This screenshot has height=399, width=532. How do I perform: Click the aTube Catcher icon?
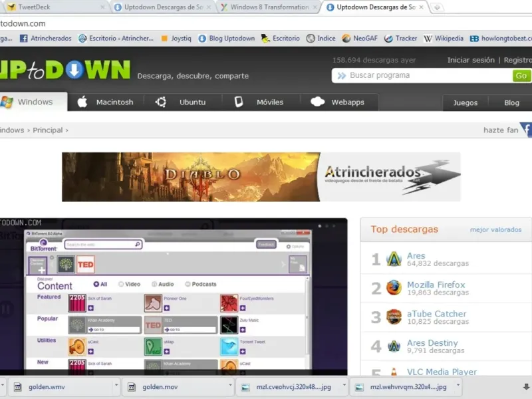[394, 317]
